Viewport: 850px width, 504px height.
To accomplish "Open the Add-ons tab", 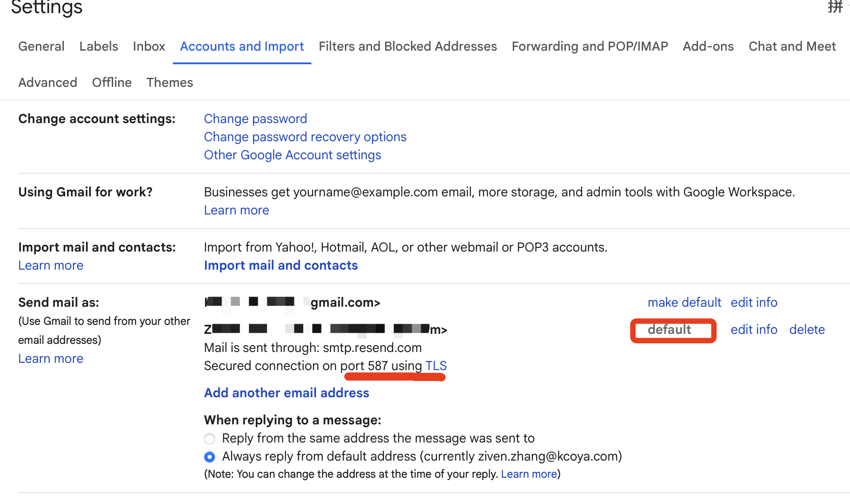I will (708, 46).
